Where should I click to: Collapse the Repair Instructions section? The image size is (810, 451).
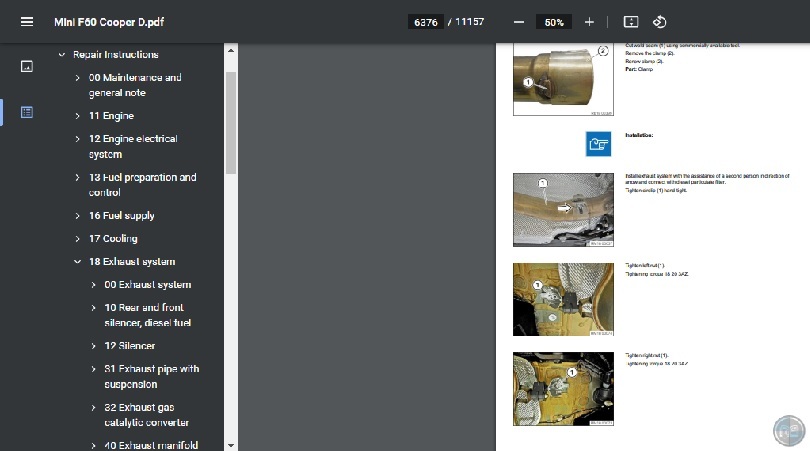click(x=62, y=54)
